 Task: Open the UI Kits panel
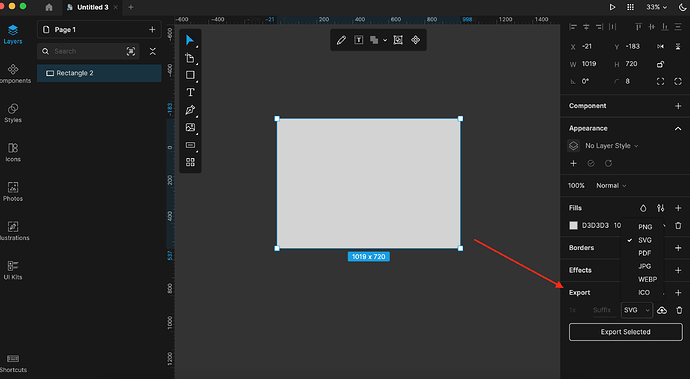[13, 270]
